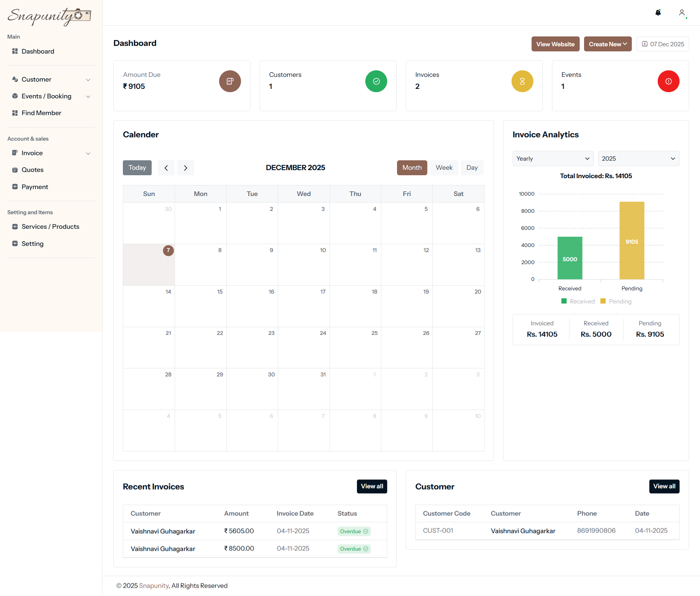
Task: Expand the Create New dropdown button
Action: coord(607,44)
